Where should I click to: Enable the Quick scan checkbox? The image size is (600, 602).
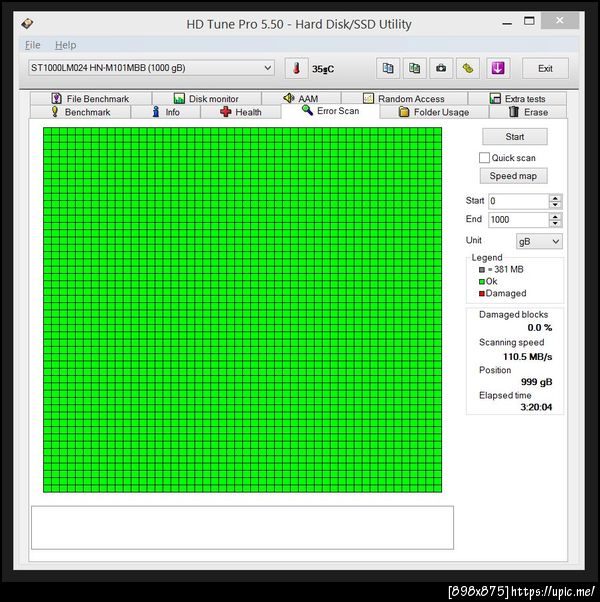[x=484, y=158]
